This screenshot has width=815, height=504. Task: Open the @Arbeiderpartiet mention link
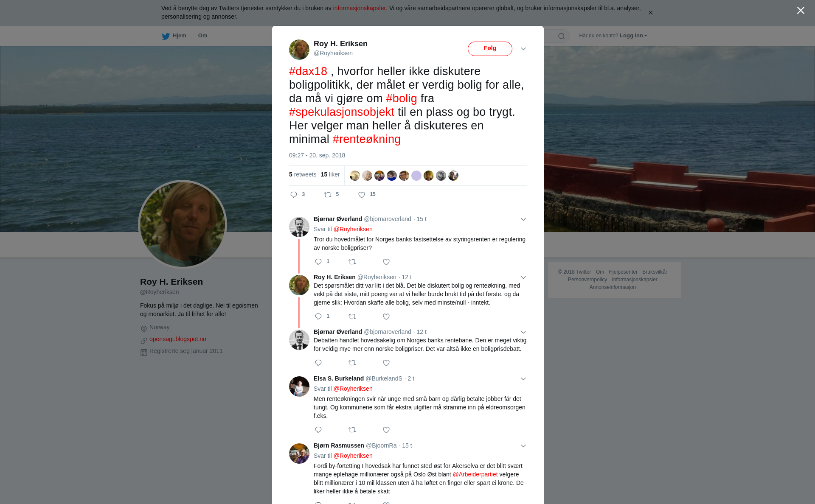(x=475, y=474)
